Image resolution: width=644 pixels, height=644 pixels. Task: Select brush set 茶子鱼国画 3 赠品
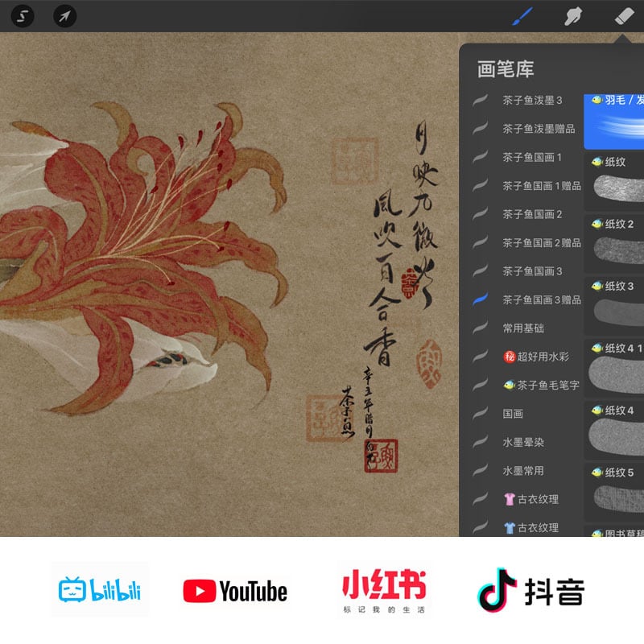point(541,300)
